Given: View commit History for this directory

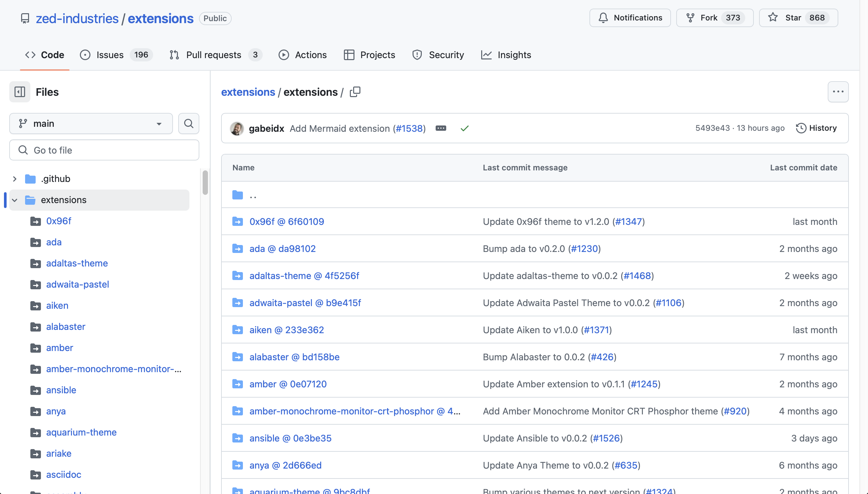Looking at the screenshot, I should click(x=817, y=128).
